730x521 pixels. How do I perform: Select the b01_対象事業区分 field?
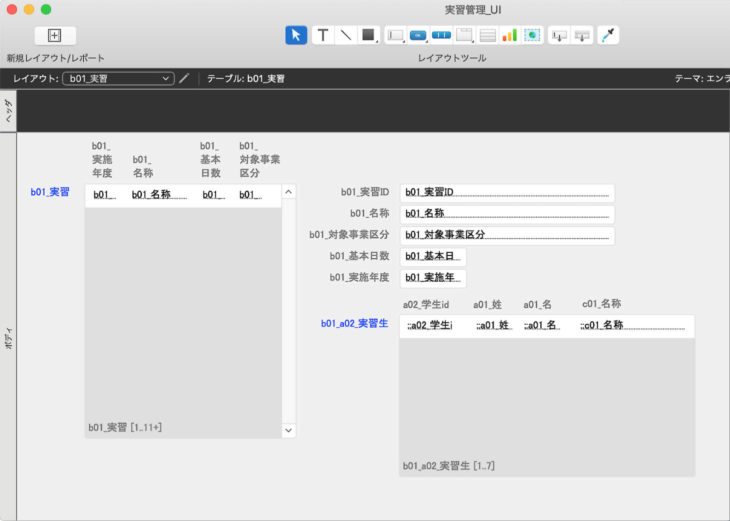click(506, 235)
